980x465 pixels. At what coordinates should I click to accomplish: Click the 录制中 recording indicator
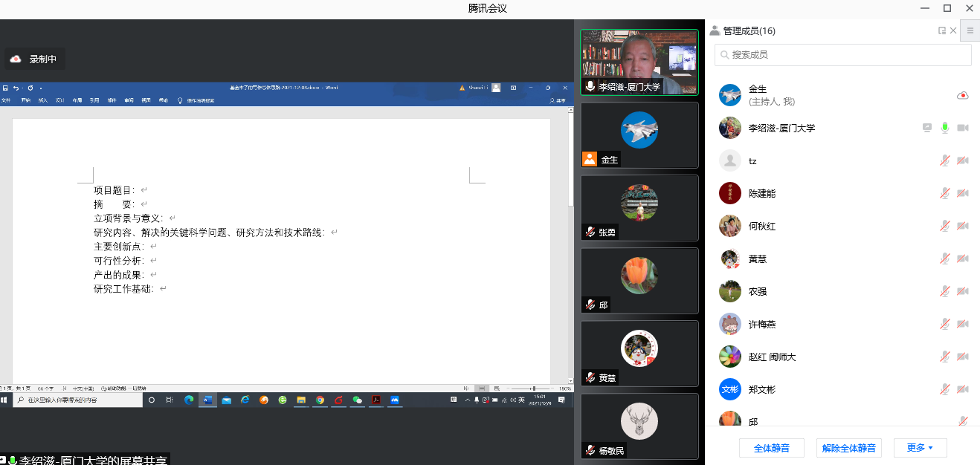pyautogui.click(x=35, y=59)
